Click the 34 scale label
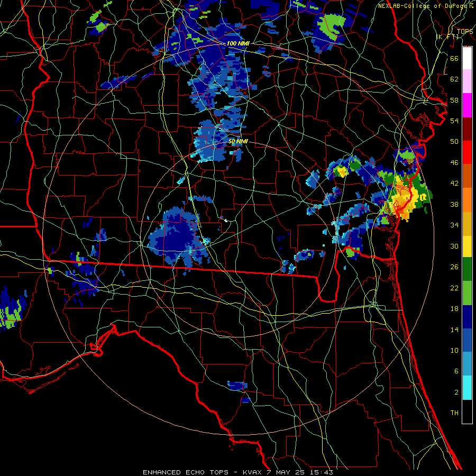 point(454,225)
